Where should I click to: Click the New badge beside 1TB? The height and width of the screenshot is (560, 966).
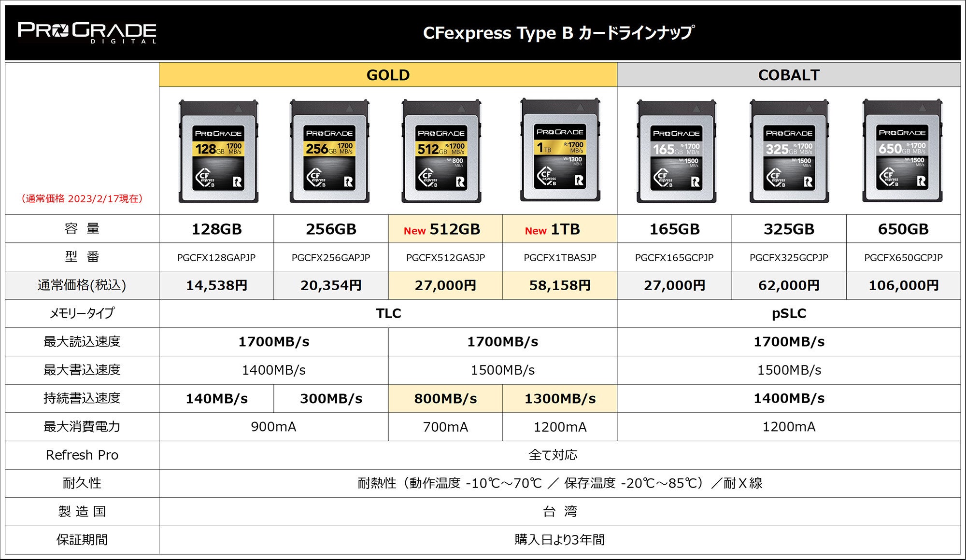coord(536,231)
